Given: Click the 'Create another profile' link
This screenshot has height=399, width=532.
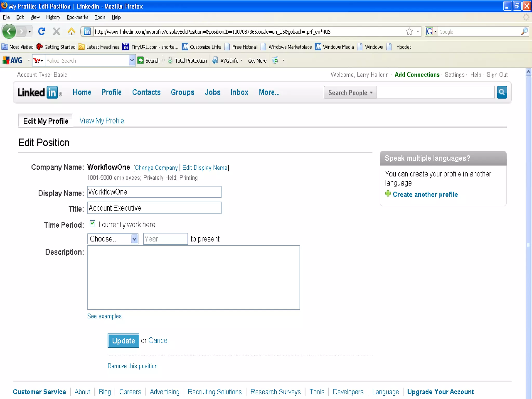Looking at the screenshot, I should pyautogui.click(x=425, y=194).
